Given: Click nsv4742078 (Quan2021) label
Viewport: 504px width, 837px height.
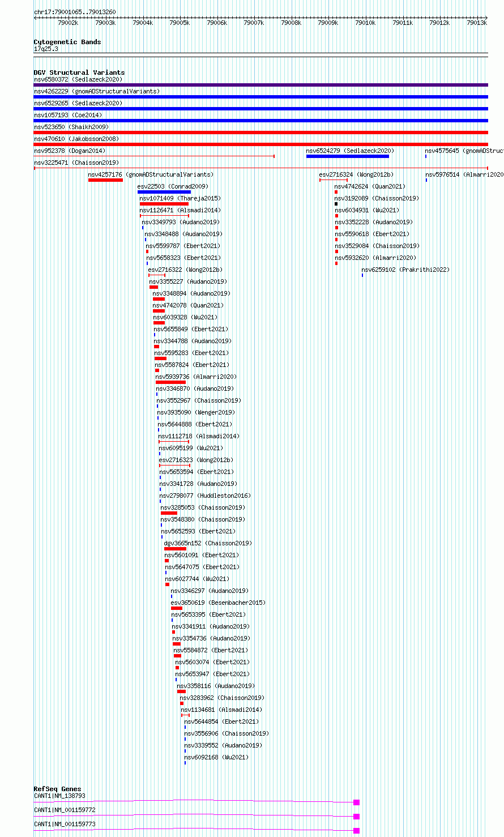Looking at the screenshot, I should click(188, 305).
